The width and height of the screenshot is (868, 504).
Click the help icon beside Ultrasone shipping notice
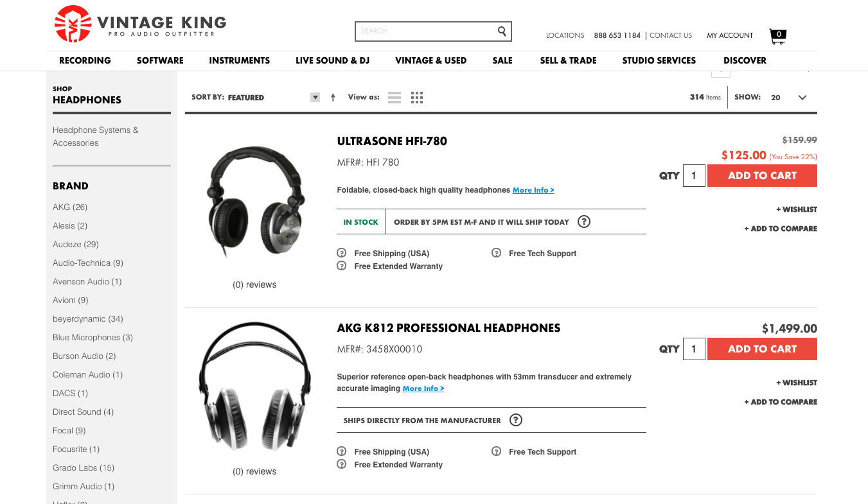point(583,222)
